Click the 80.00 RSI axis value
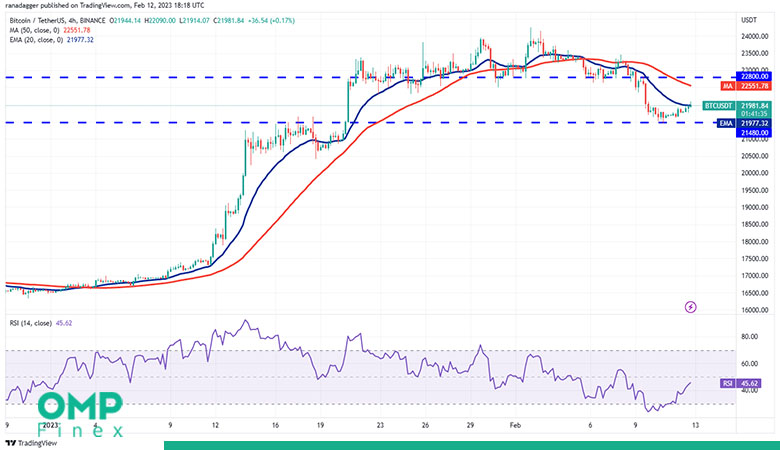Screen dimensions: 780x450 [750, 337]
